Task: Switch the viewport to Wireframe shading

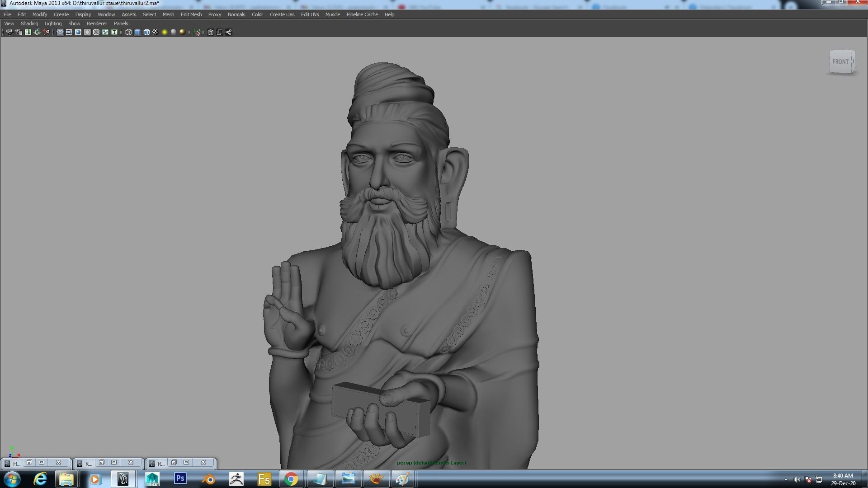Action: [x=128, y=32]
